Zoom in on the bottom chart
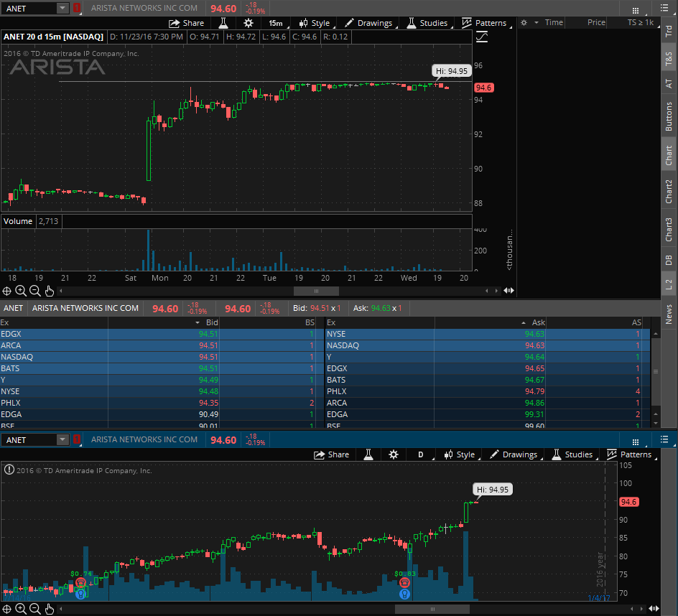Viewport: 678px width, 616px height. point(21,609)
